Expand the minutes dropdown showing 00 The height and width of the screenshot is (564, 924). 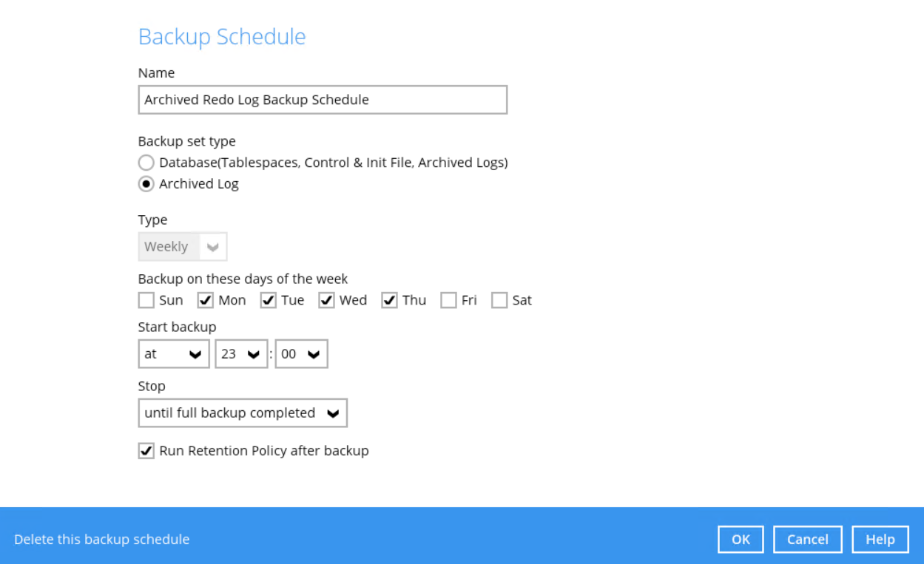pos(301,354)
